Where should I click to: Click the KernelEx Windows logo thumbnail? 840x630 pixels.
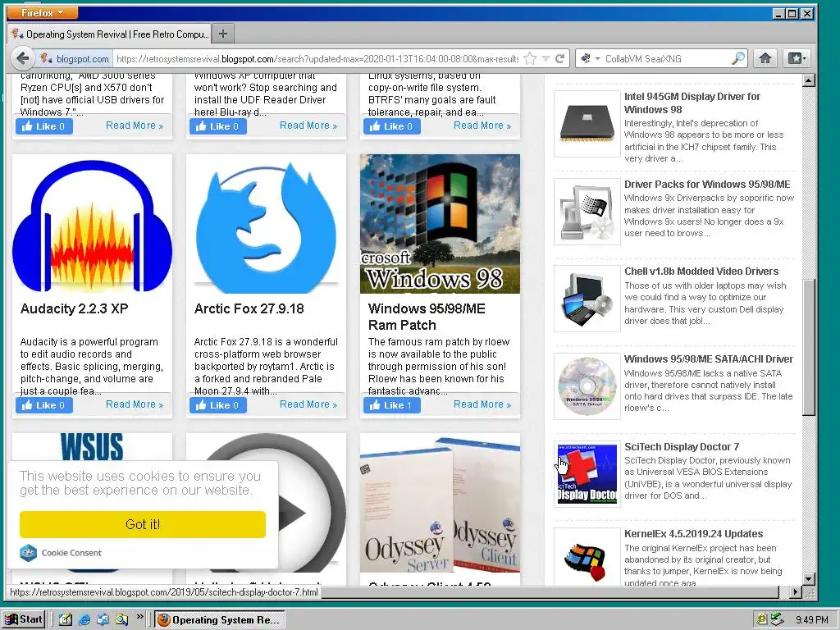pos(587,557)
